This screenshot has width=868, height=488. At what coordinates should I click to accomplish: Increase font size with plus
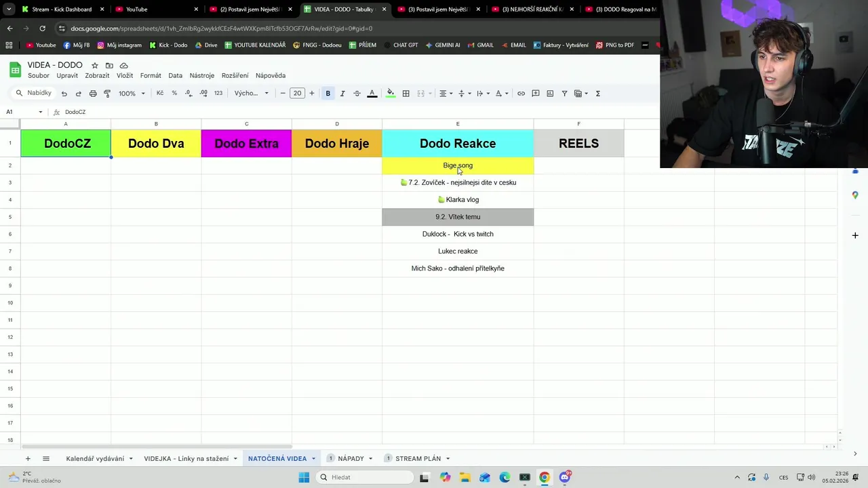point(312,93)
